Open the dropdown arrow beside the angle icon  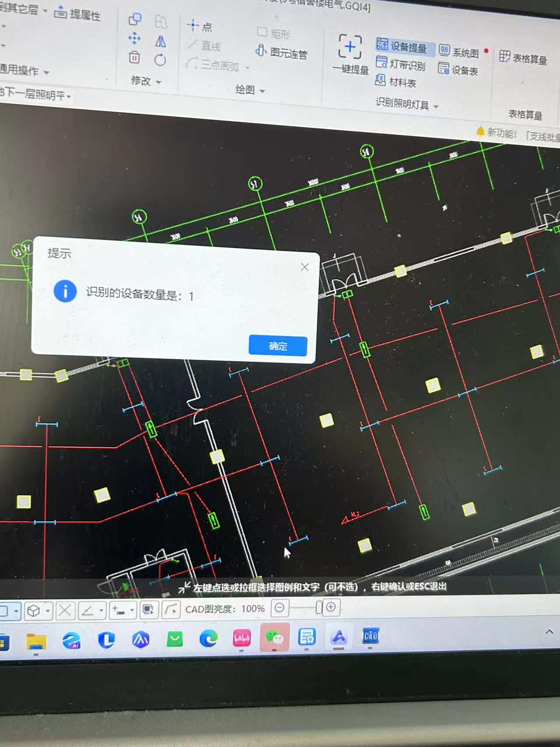point(101,610)
